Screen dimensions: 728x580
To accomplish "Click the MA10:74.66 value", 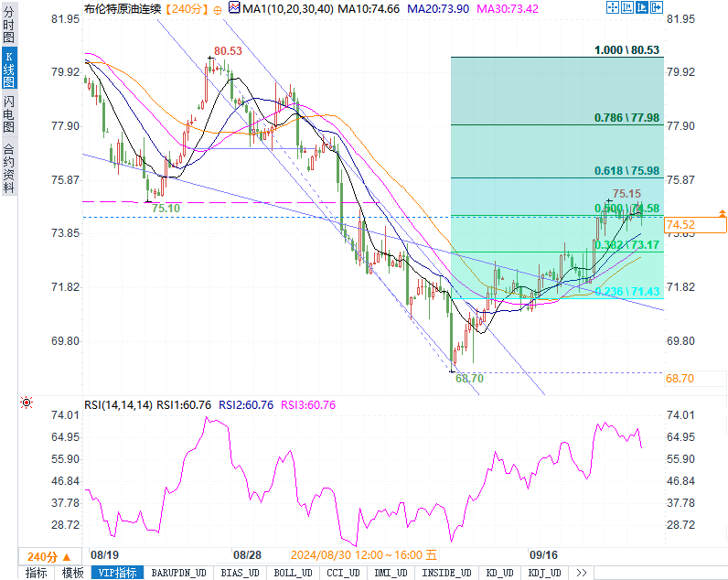I will coord(369,9).
